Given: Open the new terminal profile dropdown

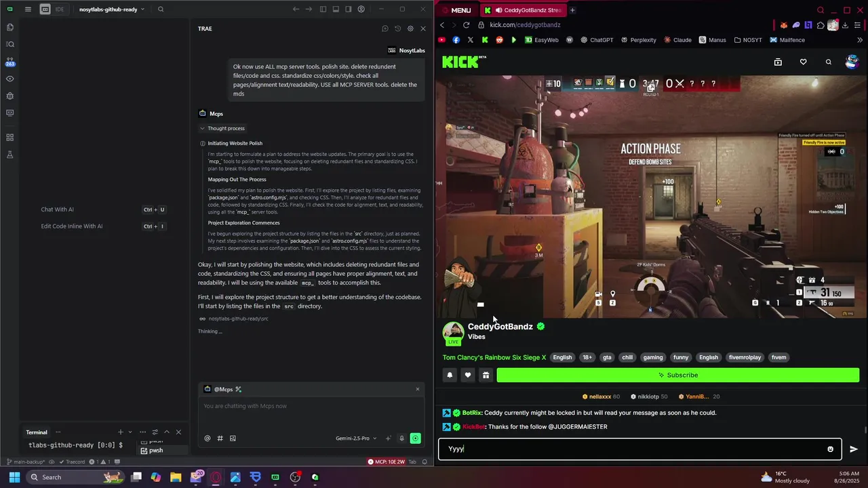Looking at the screenshot, I should pos(130,432).
